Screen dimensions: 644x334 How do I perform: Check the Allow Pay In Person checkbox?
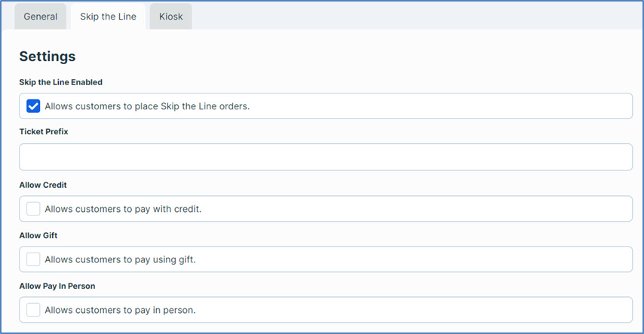[x=33, y=310]
